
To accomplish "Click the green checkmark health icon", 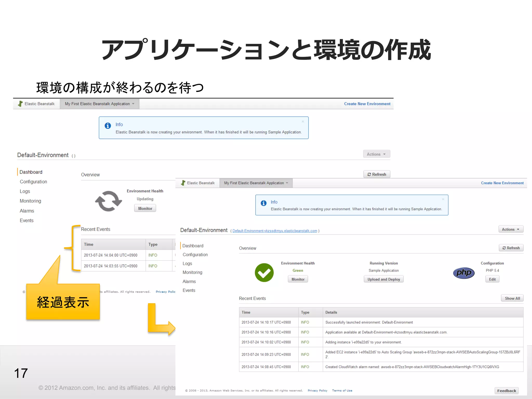I will [264, 272].
